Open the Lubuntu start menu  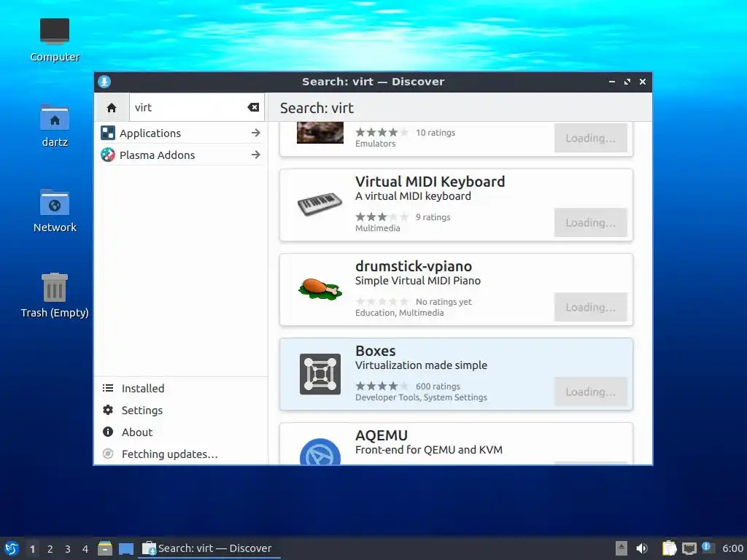pyautogui.click(x=12, y=548)
